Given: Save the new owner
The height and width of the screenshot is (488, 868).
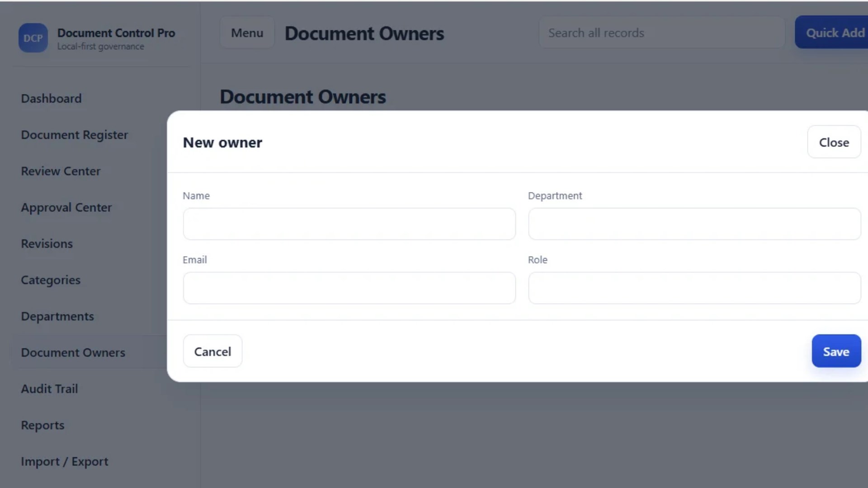Looking at the screenshot, I should [836, 351].
